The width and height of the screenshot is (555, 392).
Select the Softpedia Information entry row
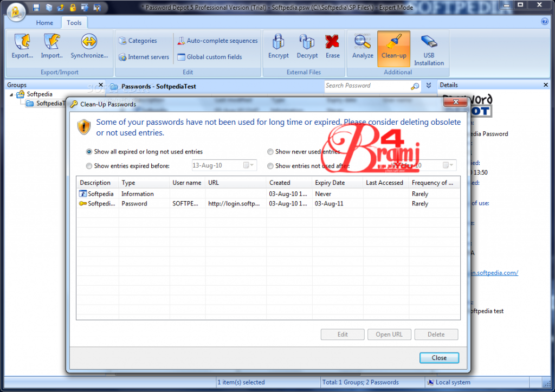click(x=268, y=194)
